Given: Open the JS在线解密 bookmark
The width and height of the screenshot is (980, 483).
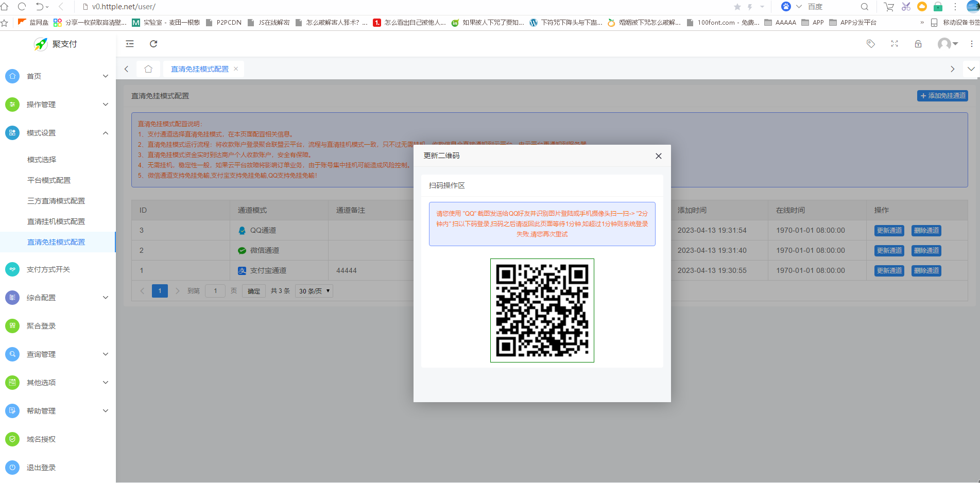Looking at the screenshot, I should point(269,23).
